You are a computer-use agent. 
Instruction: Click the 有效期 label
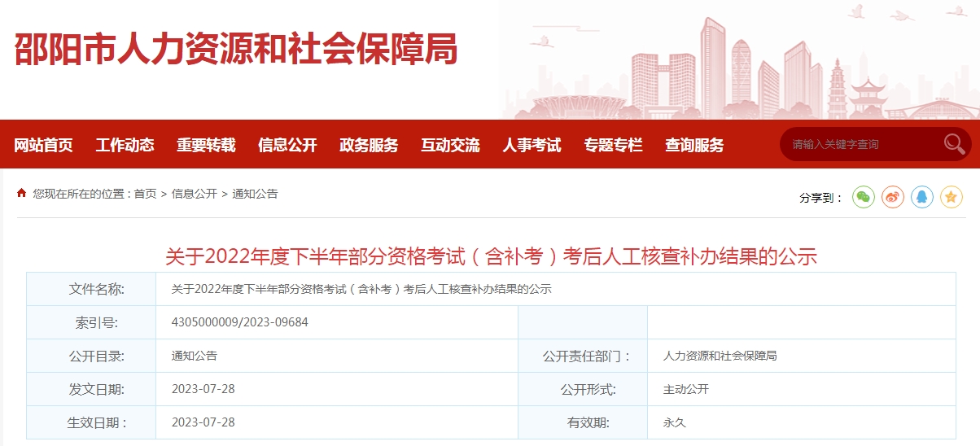coord(588,422)
